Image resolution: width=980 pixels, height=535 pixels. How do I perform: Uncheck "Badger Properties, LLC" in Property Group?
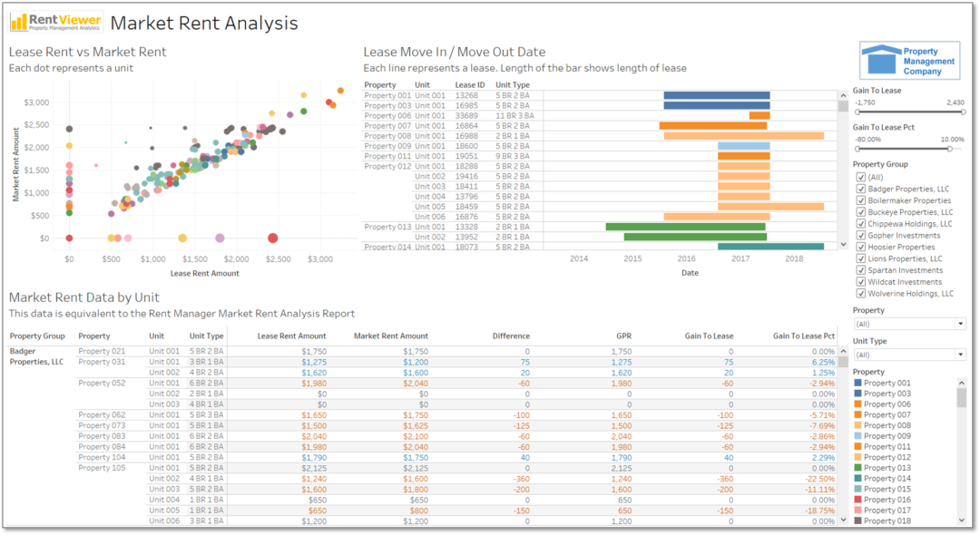click(x=860, y=189)
